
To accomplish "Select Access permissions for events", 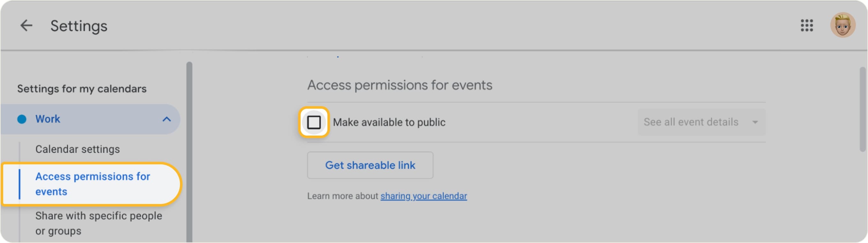I will (93, 184).
